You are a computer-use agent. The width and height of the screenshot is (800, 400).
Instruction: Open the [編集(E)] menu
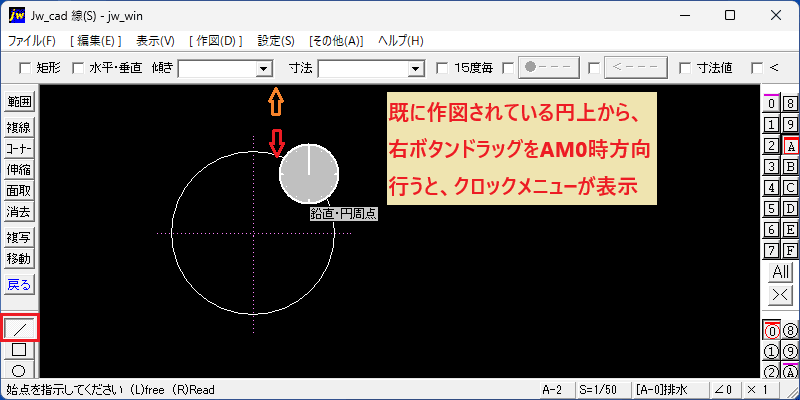pos(96,41)
